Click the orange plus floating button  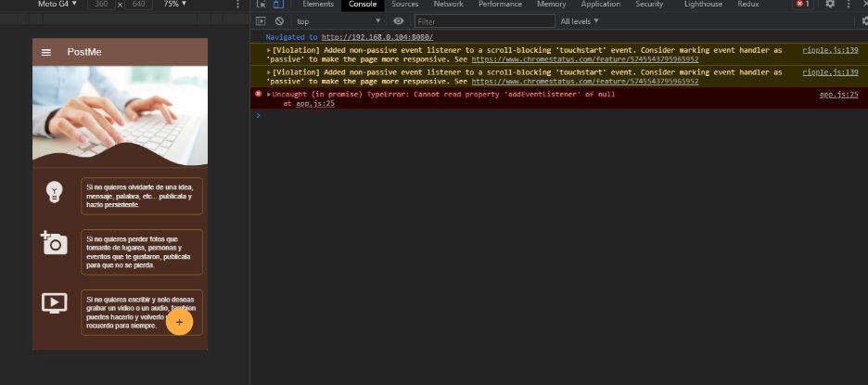pyautogui.click(x=179, y=321)
